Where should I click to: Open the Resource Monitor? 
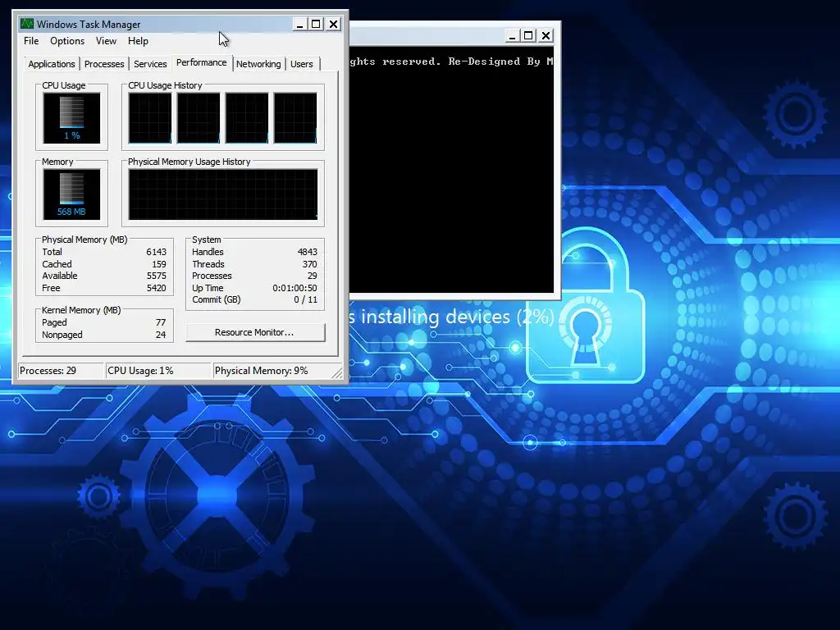pos(255,332)
